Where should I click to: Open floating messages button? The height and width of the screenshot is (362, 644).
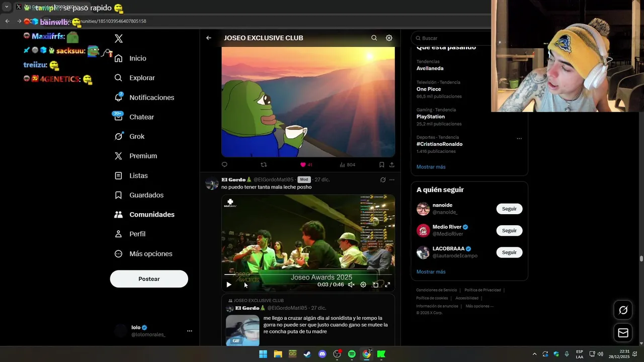click(x=623, y=333)
